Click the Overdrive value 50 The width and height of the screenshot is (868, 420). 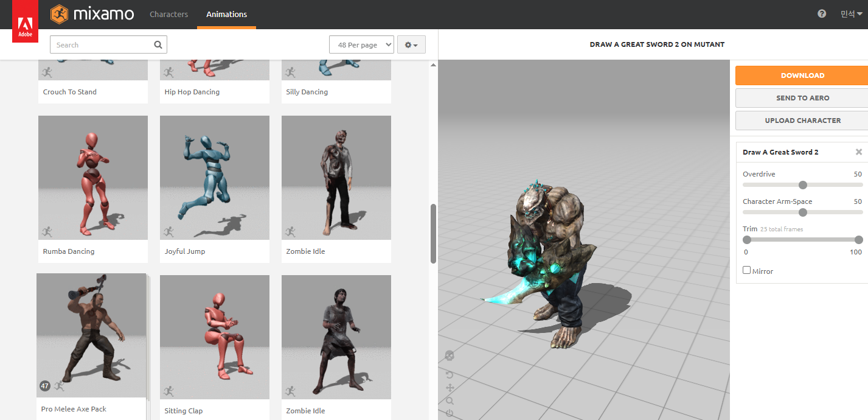(858, 174)
